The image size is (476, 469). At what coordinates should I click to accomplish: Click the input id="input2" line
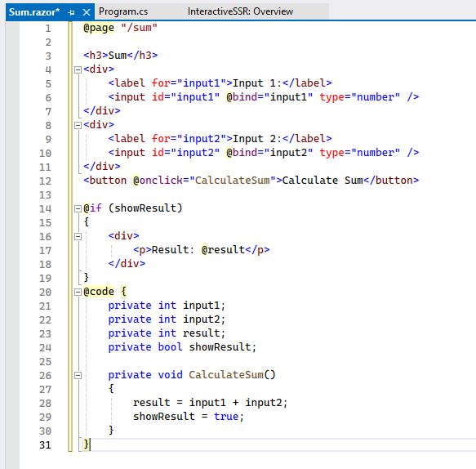point(264,153)
